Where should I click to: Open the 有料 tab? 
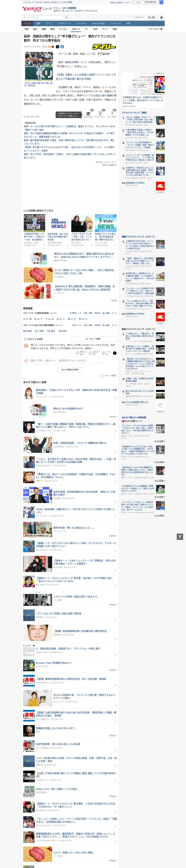128,24
